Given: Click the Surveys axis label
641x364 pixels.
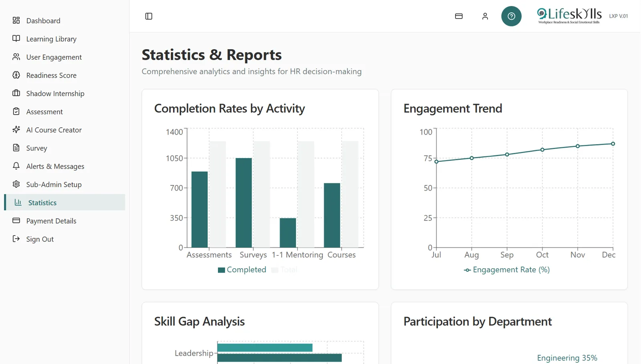Looking at the screenshot, I should [253, 255].
